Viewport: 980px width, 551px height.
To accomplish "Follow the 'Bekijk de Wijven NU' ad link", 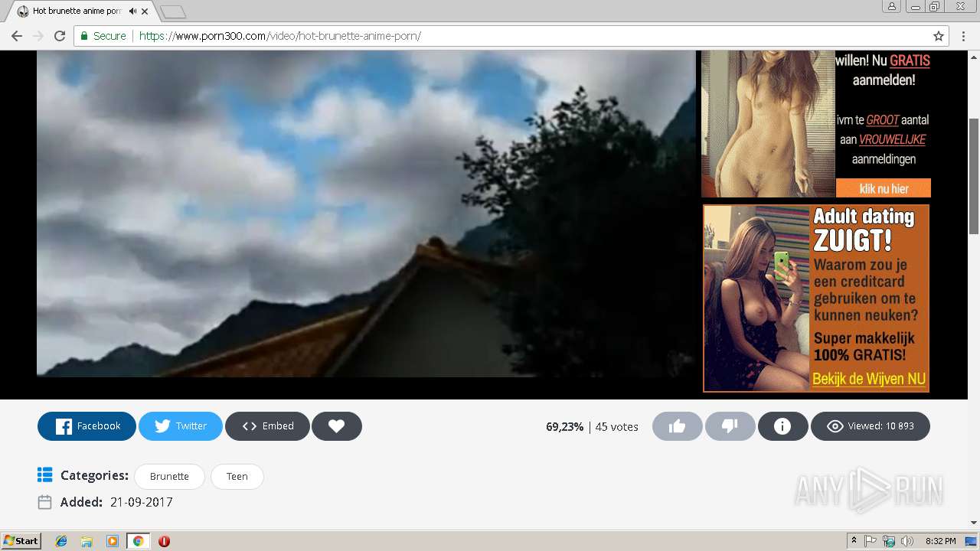I will coord(869,379).
